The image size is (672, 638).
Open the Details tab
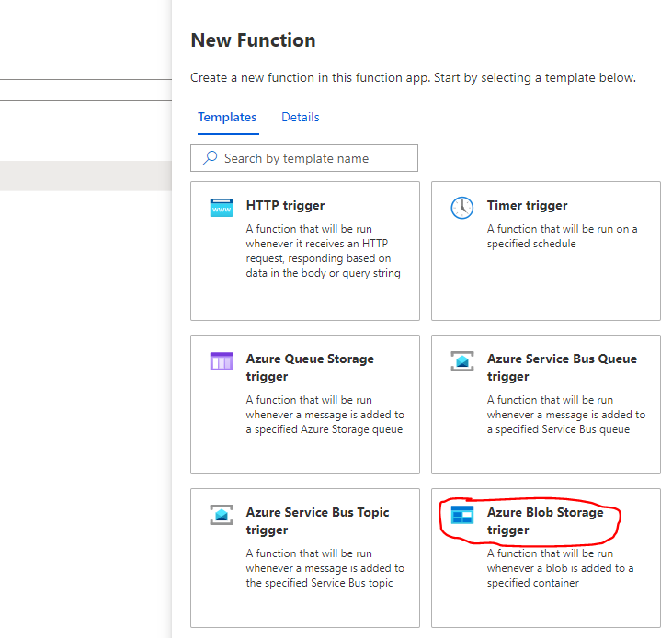tap(301, 117)
